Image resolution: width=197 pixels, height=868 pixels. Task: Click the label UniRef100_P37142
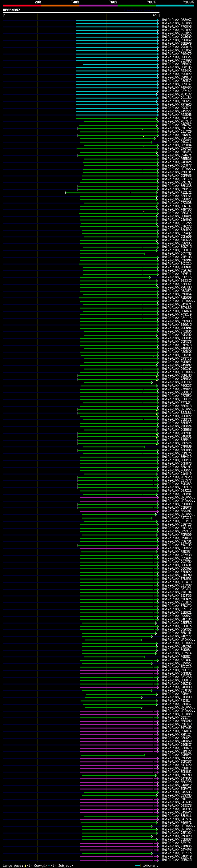click(177, 91)
